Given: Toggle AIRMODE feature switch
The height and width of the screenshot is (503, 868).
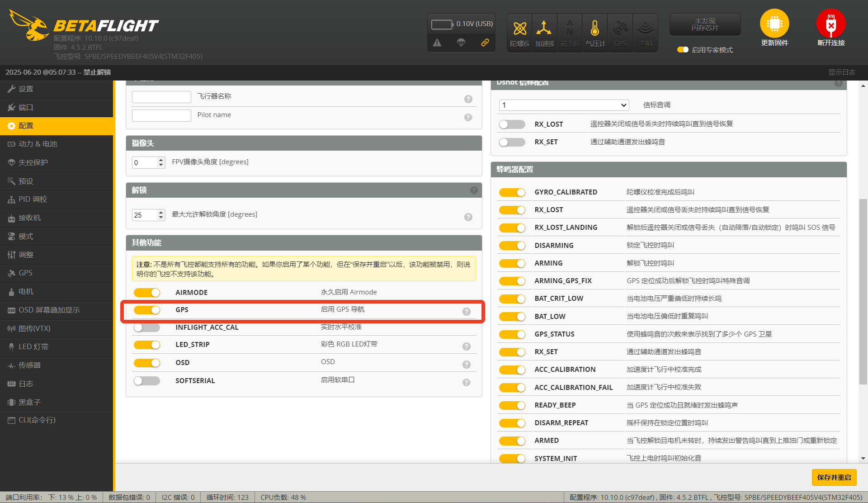Looking at the screenshot, I should 147,293.
